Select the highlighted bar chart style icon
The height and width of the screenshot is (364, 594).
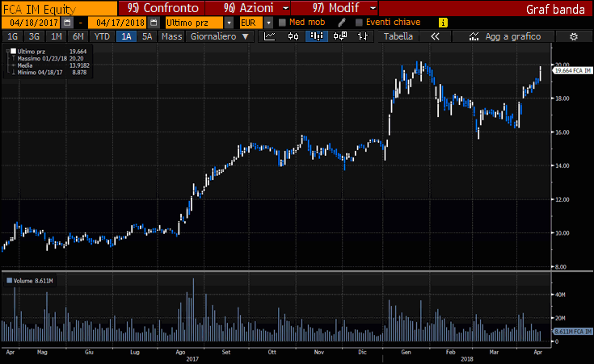[316, 36]
